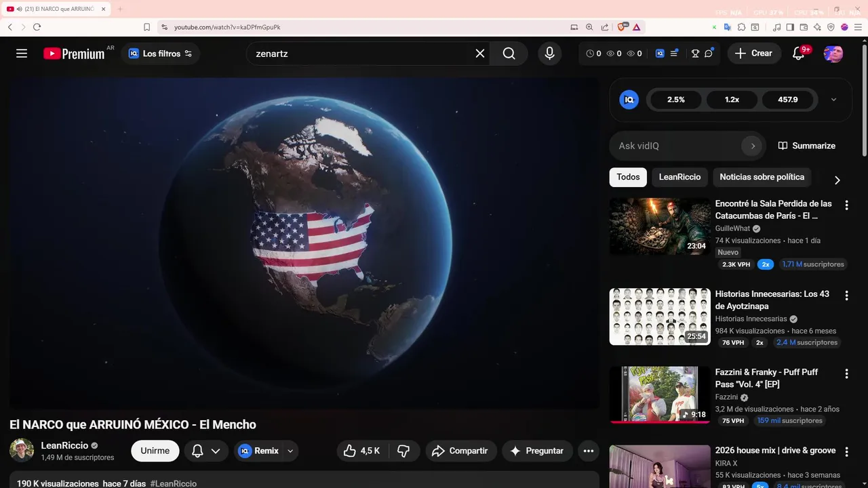Select the Noticias sobre política chip
The height and width of the screenshot is (488, 868).
(x=762, y=177)
